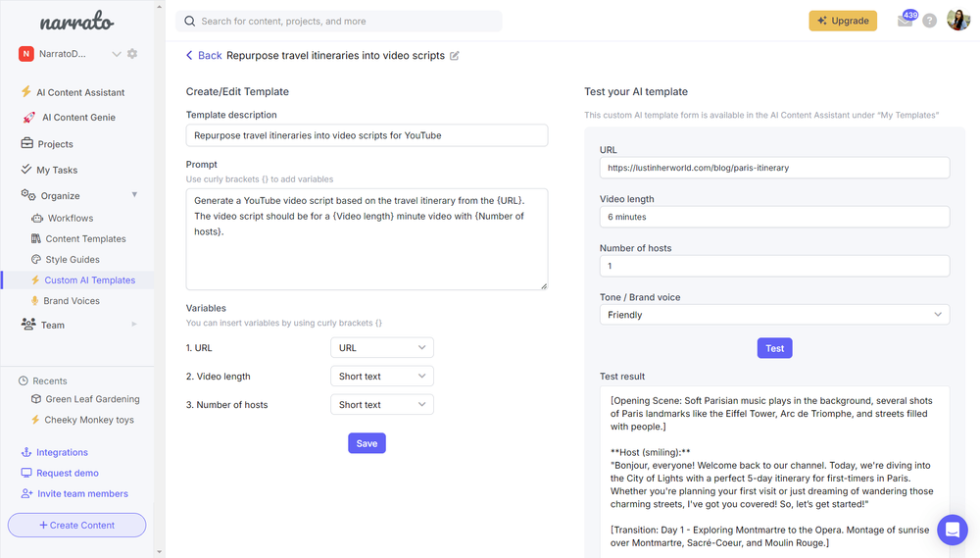Open Workflows under Organize
980x558 pixels.
tap(70, 219)
